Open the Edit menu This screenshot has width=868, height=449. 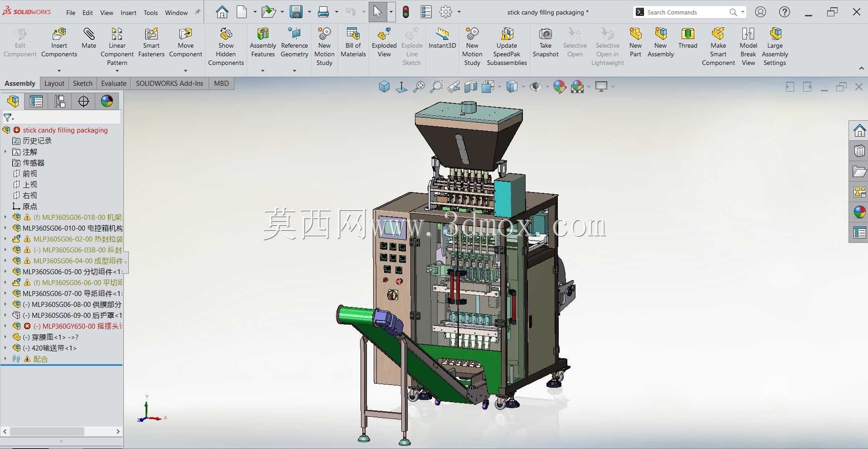point(88,13)
